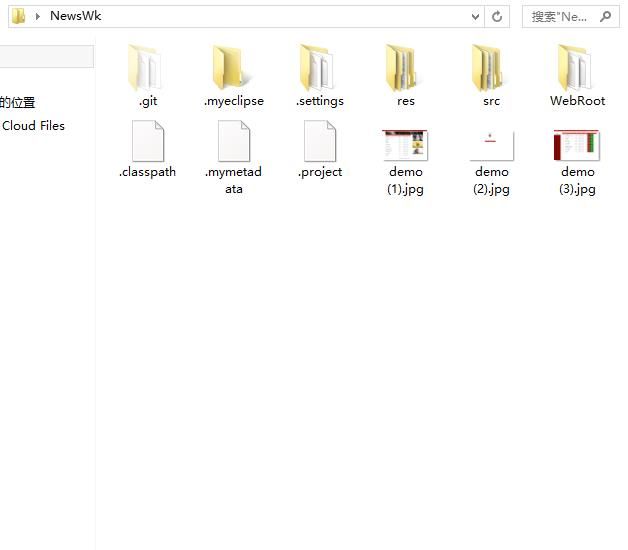Click the WebRoot folder name label
Screen dimensions: 628x550
click(x=578, y=101)
